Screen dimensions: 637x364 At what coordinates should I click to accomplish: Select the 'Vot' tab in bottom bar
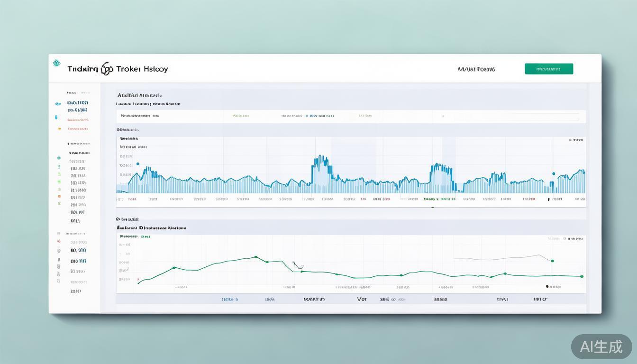[x=362, y=300]
